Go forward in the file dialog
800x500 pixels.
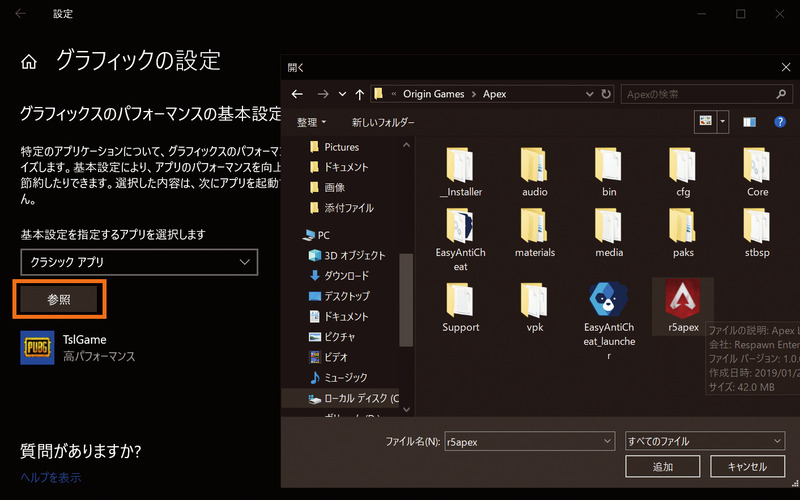(x=322, y=94)
